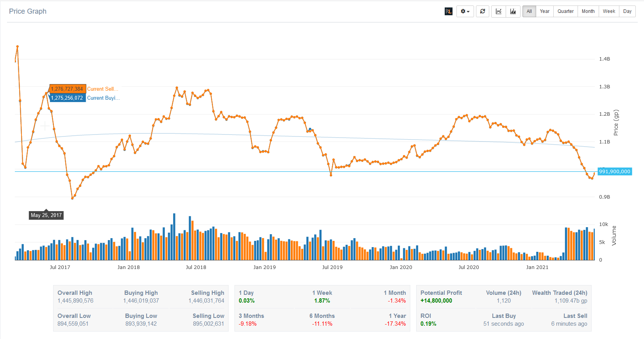Select the All time range
Screen dimensions: 644x339
click(x=529, y=11)
